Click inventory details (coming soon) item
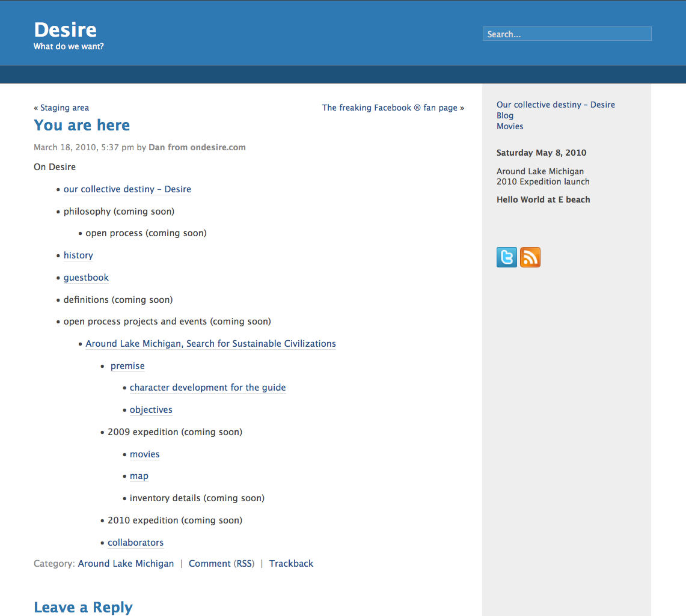This screenshot has height=616, width=686. [197, 498]
